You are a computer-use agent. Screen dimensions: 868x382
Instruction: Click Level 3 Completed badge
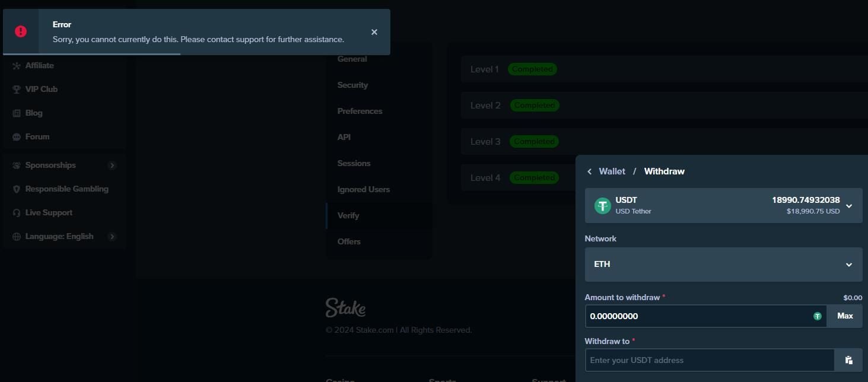click(x=535, y=142)
